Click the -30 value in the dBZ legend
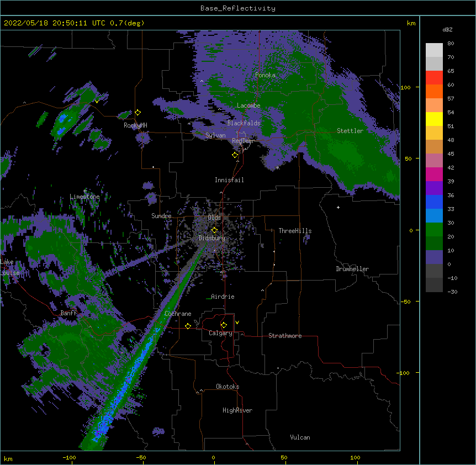This screenshot has width=476, height=465. coord(452,292)
